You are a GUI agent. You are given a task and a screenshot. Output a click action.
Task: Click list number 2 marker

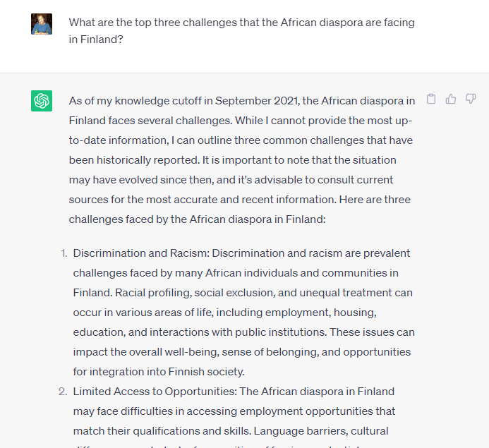pos(63,392)
